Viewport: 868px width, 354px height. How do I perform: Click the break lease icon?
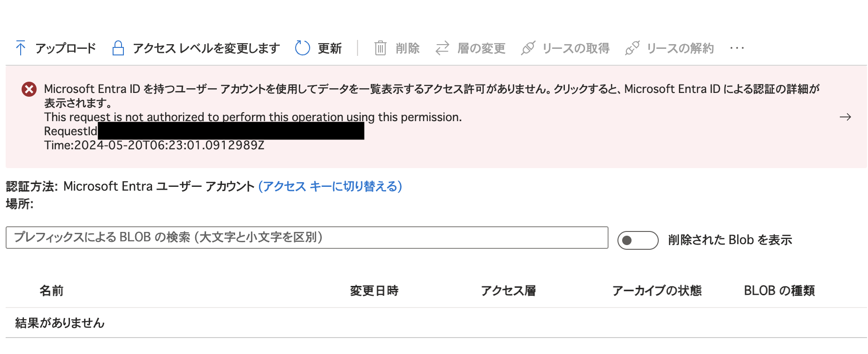[632, 48]
